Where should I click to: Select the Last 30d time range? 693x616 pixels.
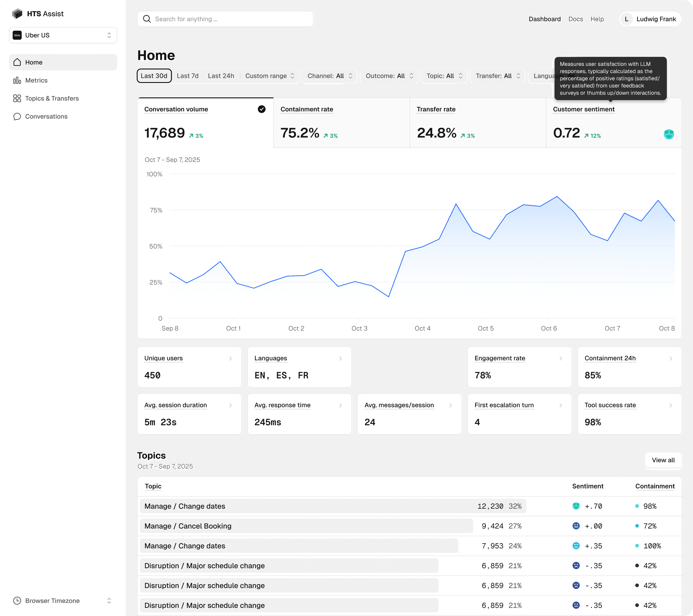pyautogui.click(x=154, y=76)
